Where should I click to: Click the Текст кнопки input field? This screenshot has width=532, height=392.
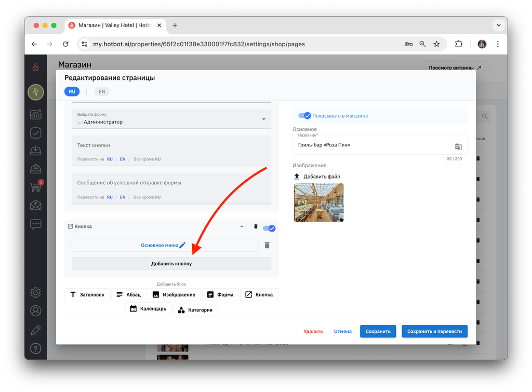click(171, 151)
